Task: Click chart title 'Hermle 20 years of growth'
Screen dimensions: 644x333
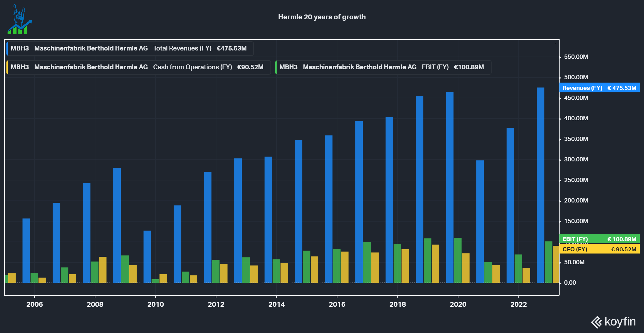Action: [322, 17]
